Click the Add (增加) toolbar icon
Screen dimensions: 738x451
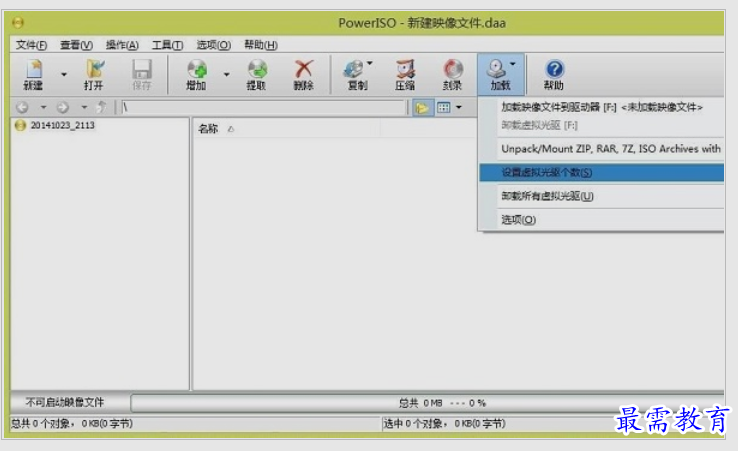[197, 74]
